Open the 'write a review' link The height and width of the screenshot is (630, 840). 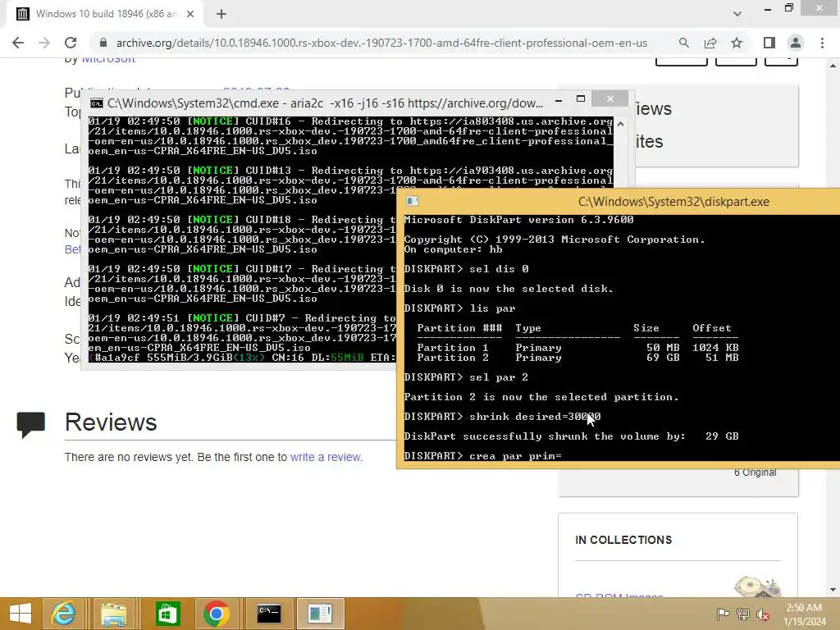point(325,457)
